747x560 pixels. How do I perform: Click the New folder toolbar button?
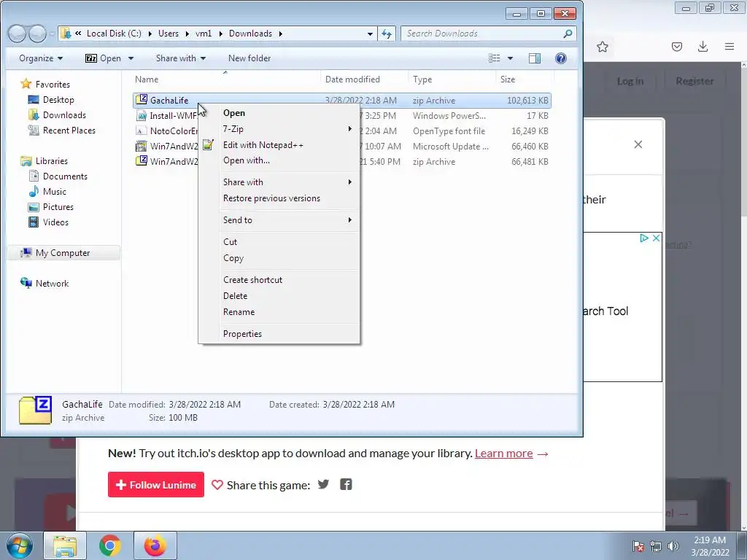pyautogui.click(x=249, y=58)
